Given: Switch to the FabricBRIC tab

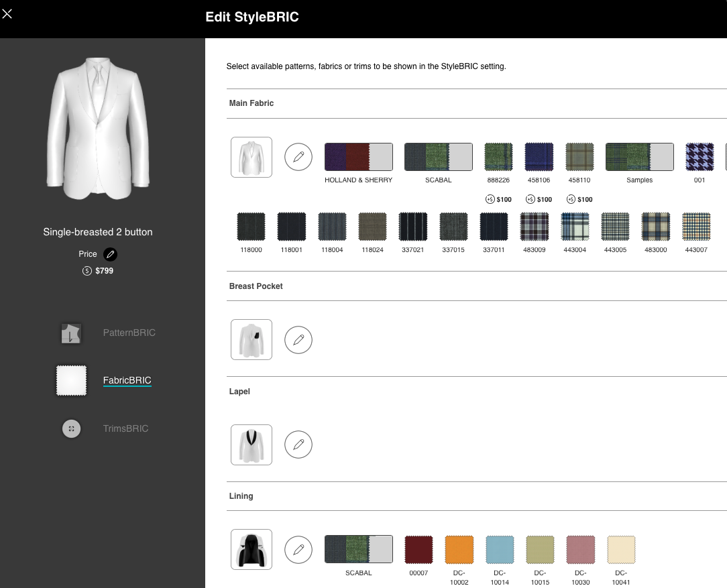Looking at the screenshot, I should click(x=127, y=380).
